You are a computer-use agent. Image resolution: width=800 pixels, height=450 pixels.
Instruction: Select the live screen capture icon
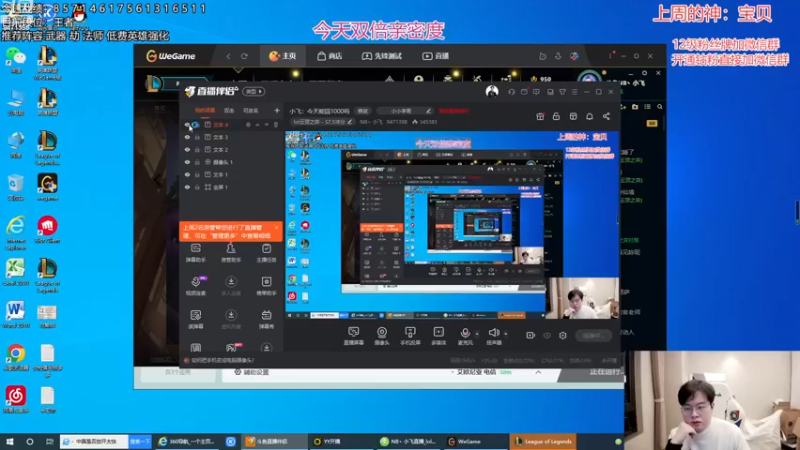(354, 336)
